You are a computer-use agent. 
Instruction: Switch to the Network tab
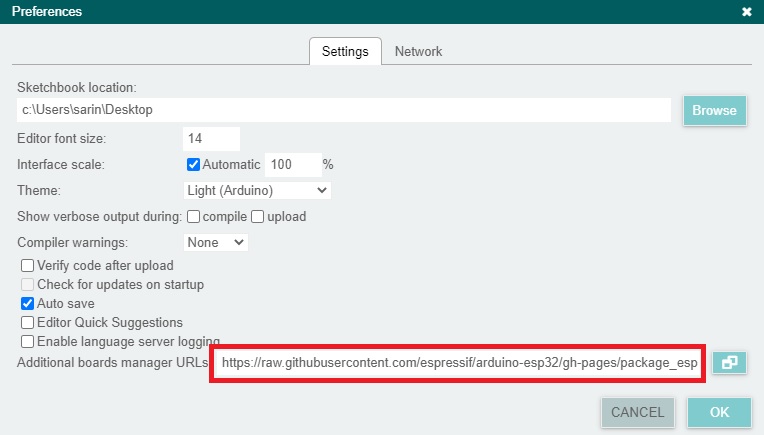click(418, 51)
